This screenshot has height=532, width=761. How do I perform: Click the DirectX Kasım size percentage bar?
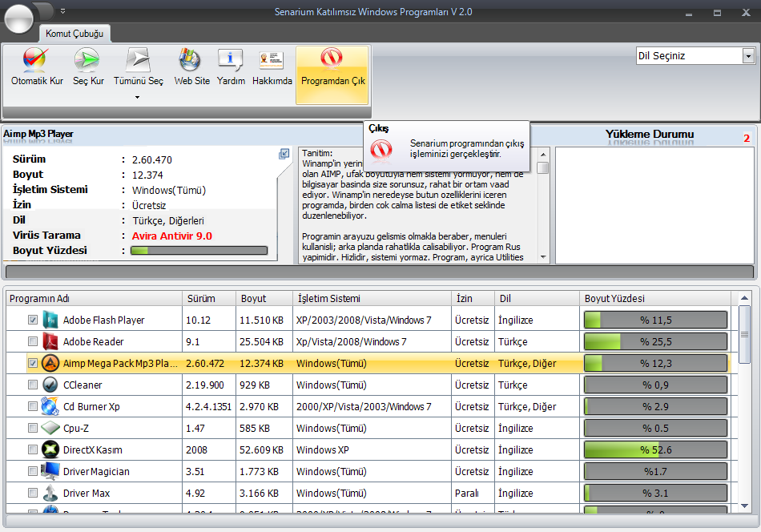tap(655, 449)
